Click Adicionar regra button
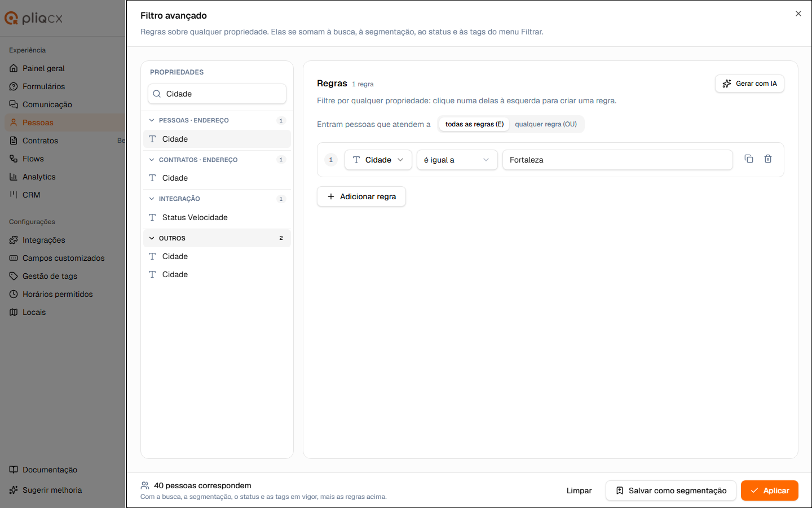Viewport: 812px width, 508px height. coord(361,196)
